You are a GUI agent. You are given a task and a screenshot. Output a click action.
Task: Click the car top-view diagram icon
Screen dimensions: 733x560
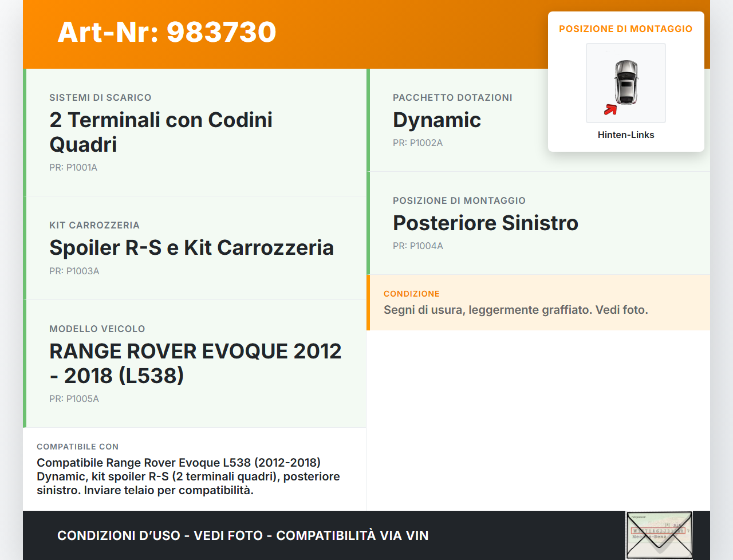625,83
